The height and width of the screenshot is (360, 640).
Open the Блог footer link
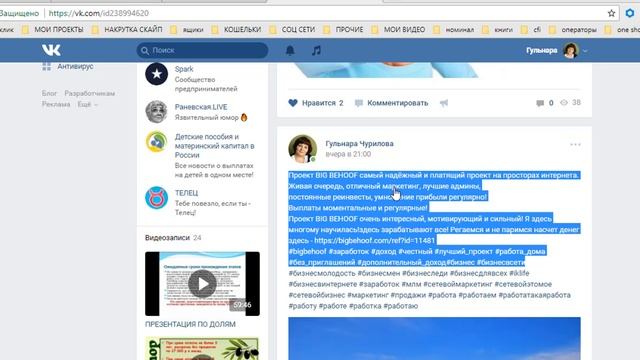coord(49,93)
